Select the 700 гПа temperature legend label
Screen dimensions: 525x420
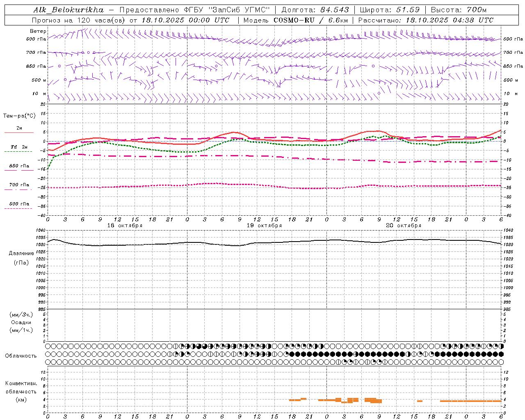(x=19, y=185)
